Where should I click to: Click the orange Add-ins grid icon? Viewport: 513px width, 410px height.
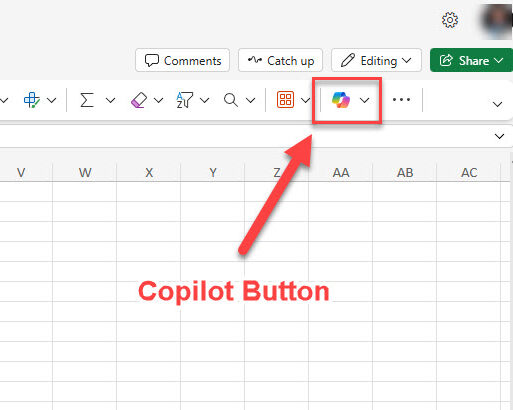pos(285,100)
